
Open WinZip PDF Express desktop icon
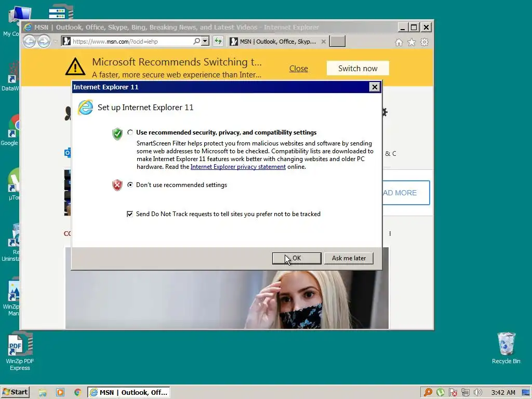pyautogui.click(x=20, y=352)
